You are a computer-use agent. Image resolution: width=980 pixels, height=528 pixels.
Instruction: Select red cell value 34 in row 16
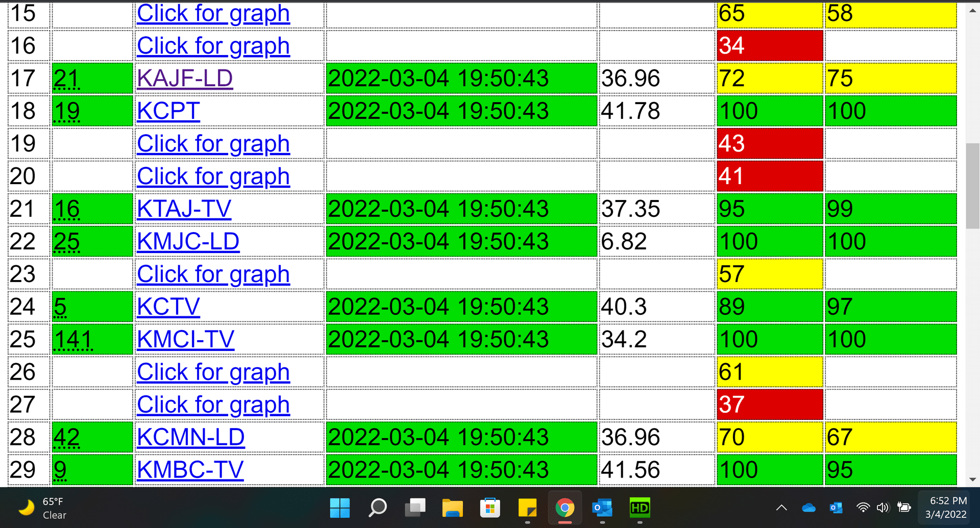pos(770,46)
